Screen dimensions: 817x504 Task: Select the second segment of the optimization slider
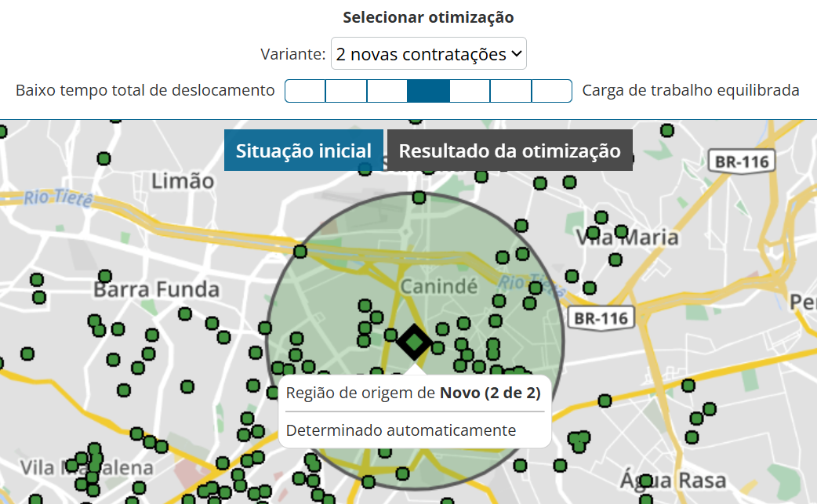tap(346, 91)
